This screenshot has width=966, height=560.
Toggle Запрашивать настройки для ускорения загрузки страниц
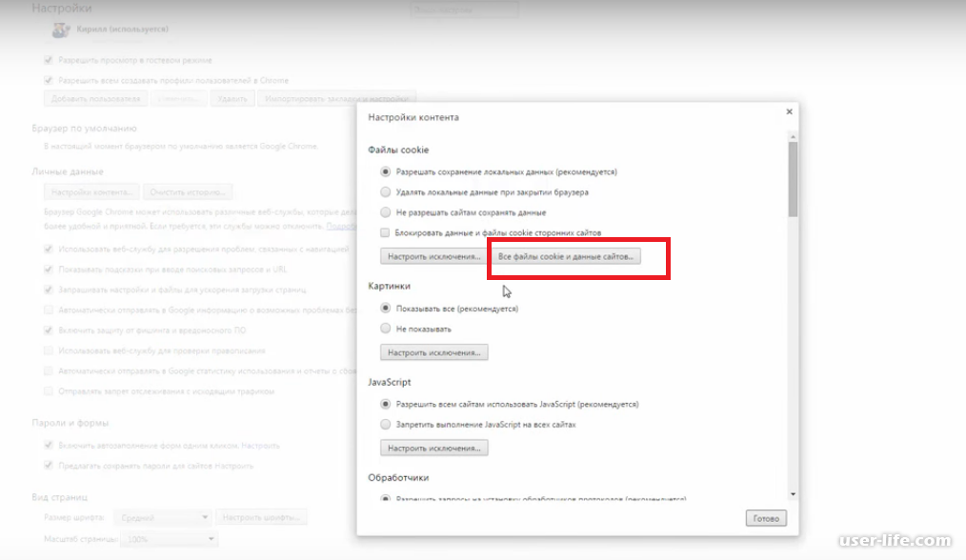(48, 290)
